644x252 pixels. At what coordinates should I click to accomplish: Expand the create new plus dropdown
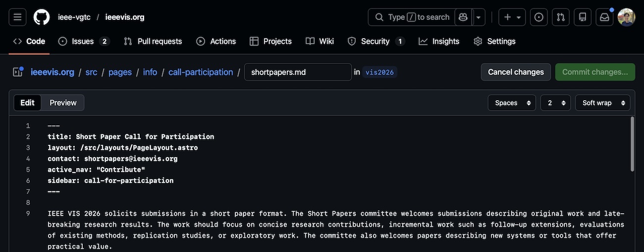pos(512,17)
